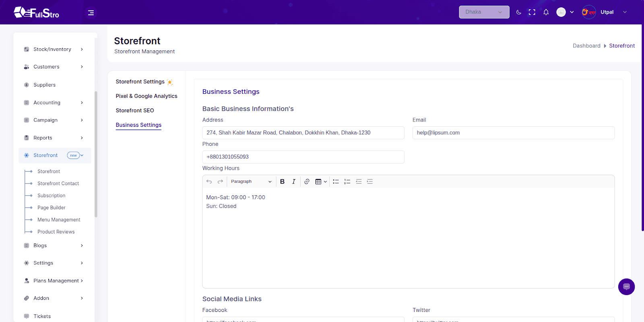Open the language avatar dropdown
This screenshot has height=322, width=644.
pos(565,12)
